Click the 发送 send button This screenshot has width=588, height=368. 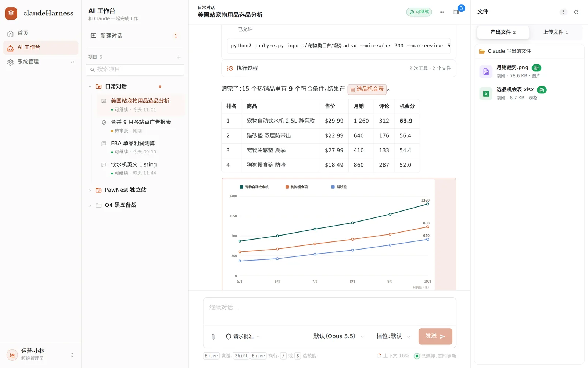(x=435, y=336)
